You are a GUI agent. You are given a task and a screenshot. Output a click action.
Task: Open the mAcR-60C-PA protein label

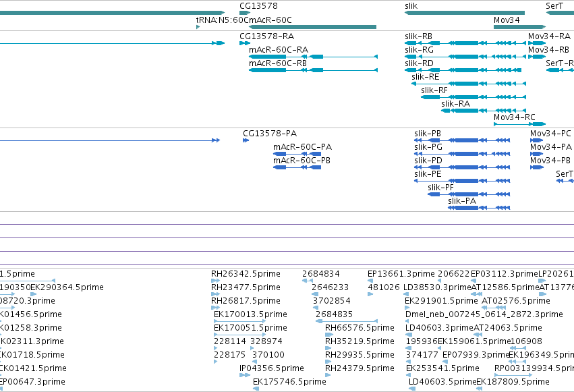click(302, 147)
